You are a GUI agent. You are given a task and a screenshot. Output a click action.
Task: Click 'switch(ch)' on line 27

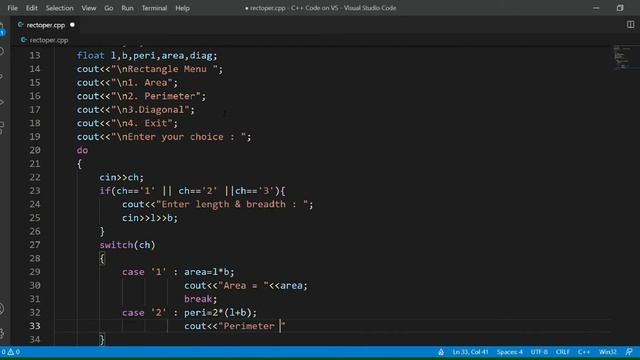point(127,245)
